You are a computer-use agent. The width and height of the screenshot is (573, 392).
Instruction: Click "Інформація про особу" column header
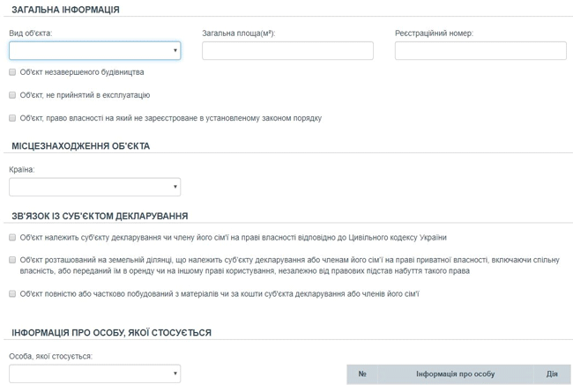click(x=455, y=374)
